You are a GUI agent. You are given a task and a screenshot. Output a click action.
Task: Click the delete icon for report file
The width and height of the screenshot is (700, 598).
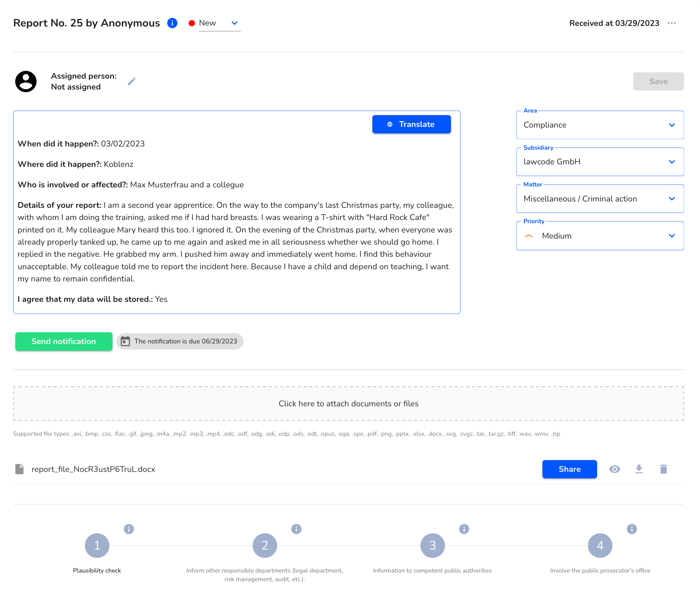pos(664,469)
